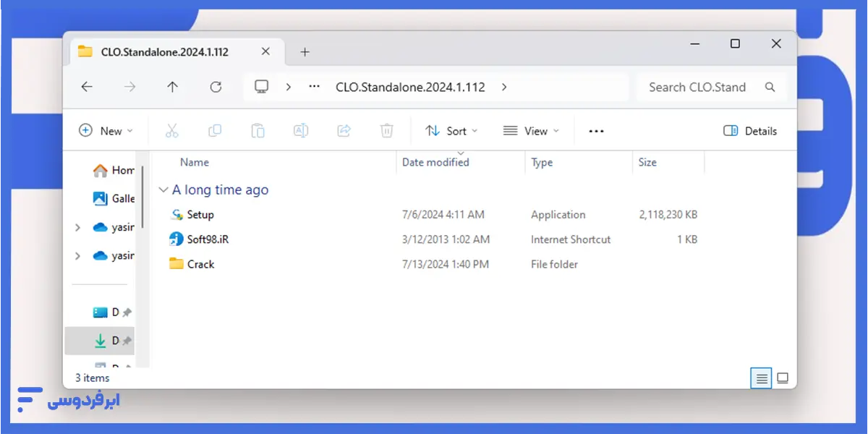
Task: Click the date '7/13/2024 1:40 PM'
Action: (x=445, y=264)
